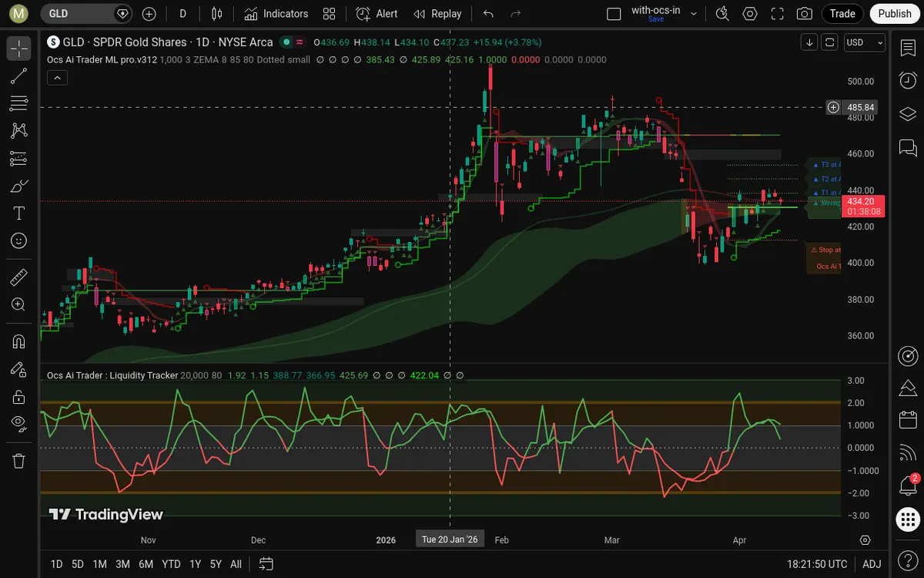Open the M user profile avatar
This screenshot has width=924, height=578.
[x=19, y=14]
